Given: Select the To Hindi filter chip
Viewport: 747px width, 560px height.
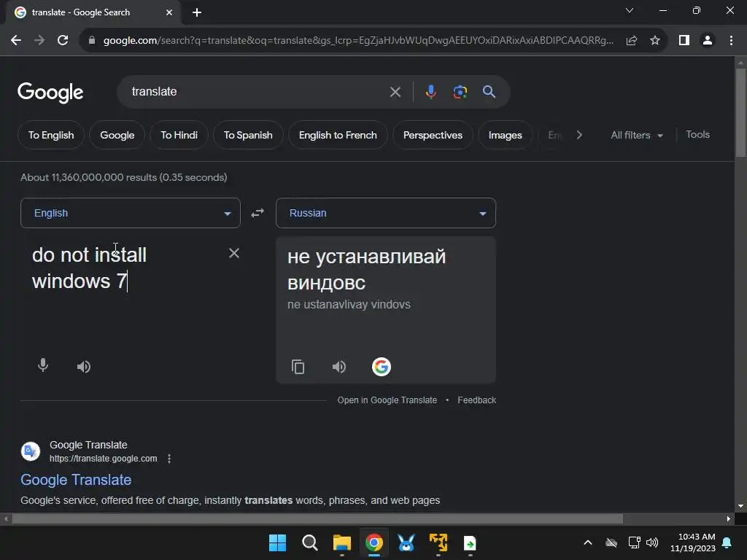Looking at the screenshot, I should [179, 135].
